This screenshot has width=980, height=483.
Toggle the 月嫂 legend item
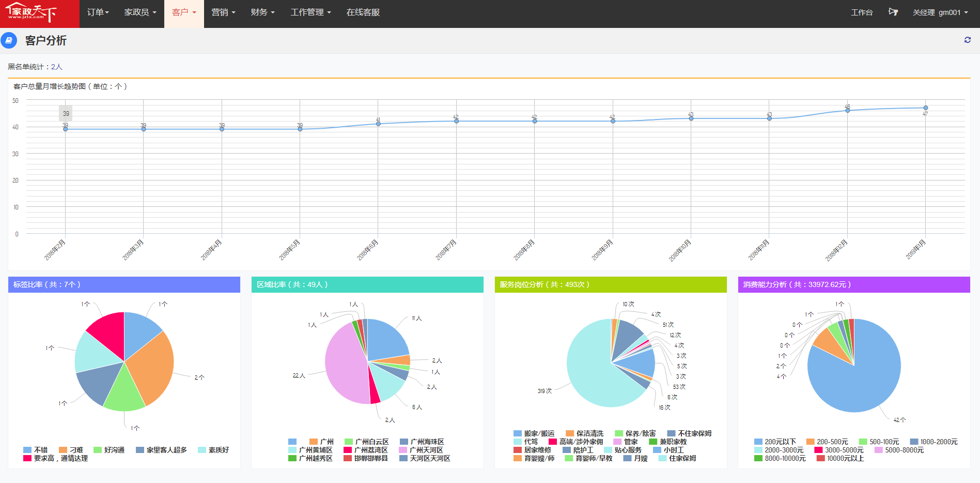pos(635,458)
